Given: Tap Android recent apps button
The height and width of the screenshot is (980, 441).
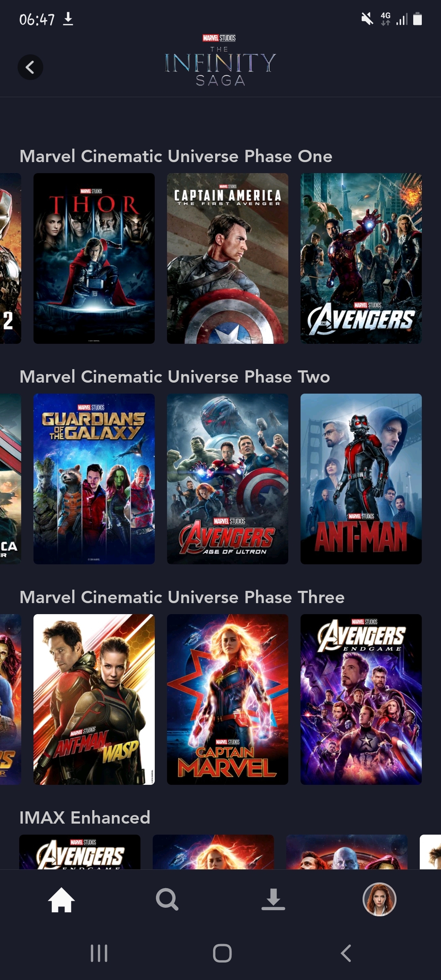Looking at the screenshot, I should point(99,953).
